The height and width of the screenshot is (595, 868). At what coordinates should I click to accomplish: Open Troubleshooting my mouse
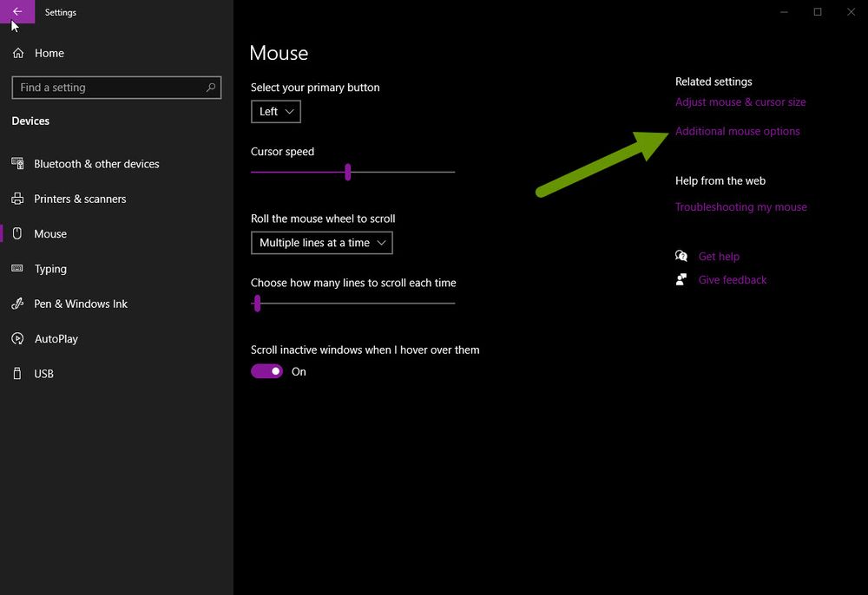coord(740,206)
